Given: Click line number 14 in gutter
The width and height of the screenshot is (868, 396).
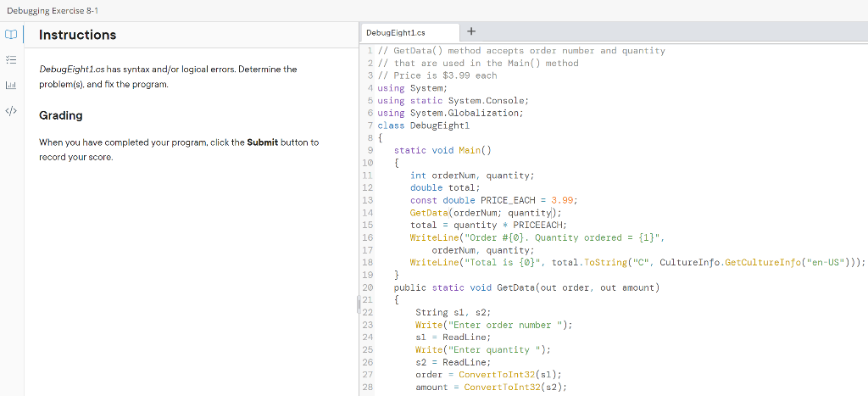Looking at the screenshot, I should tap(367, 213).
